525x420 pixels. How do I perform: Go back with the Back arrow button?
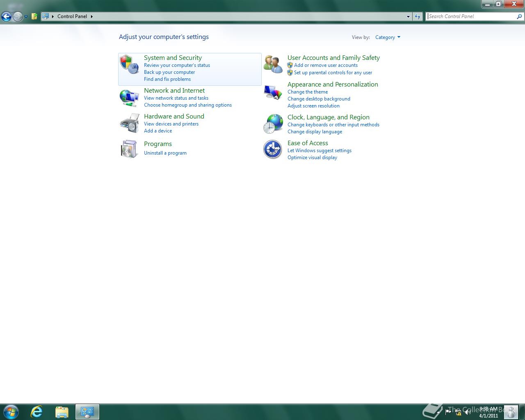pyautogui.click(x=6, y=16)
